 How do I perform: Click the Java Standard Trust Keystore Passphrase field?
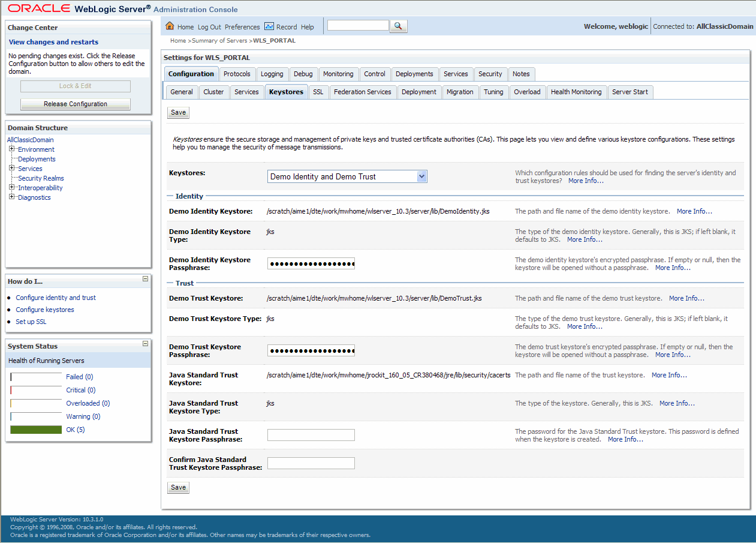[x=311, y=435]
